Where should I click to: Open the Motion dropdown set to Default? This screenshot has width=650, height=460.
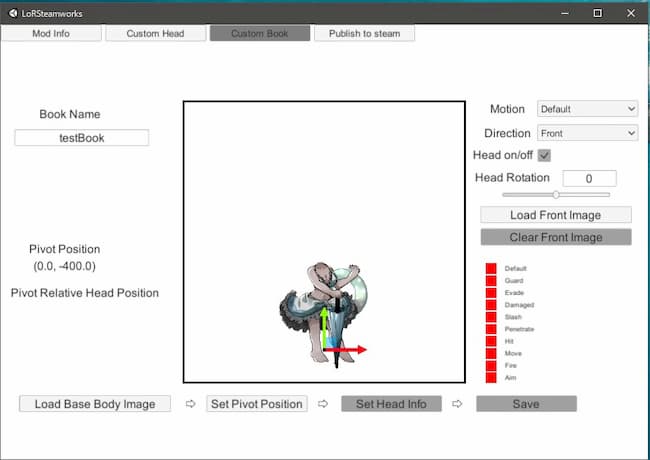[587, 109]
